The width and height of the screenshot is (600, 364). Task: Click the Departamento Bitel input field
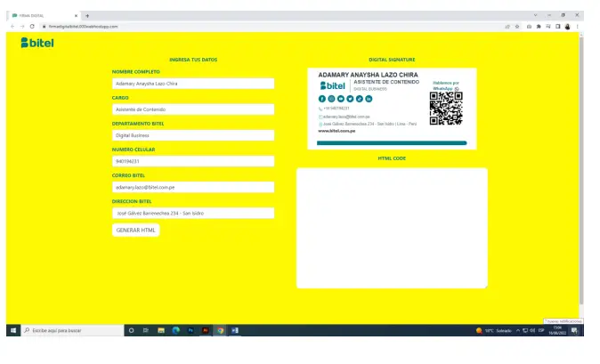click(x=193, y=135)
